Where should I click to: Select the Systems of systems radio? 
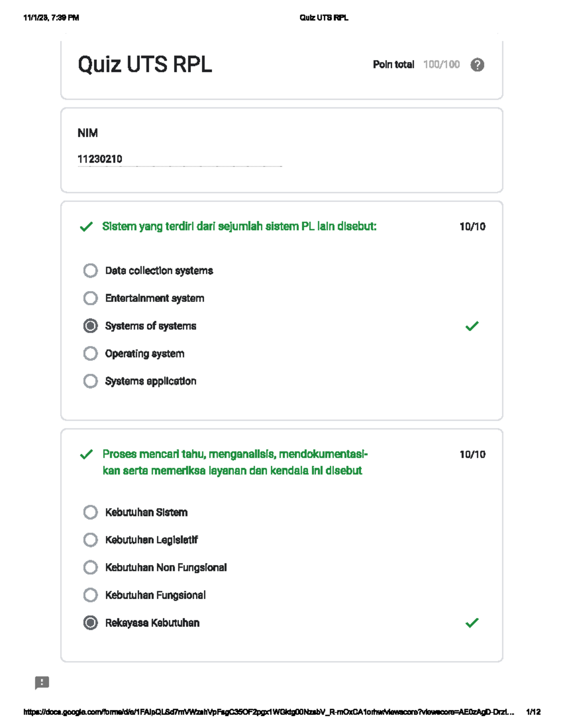[91, 326]
